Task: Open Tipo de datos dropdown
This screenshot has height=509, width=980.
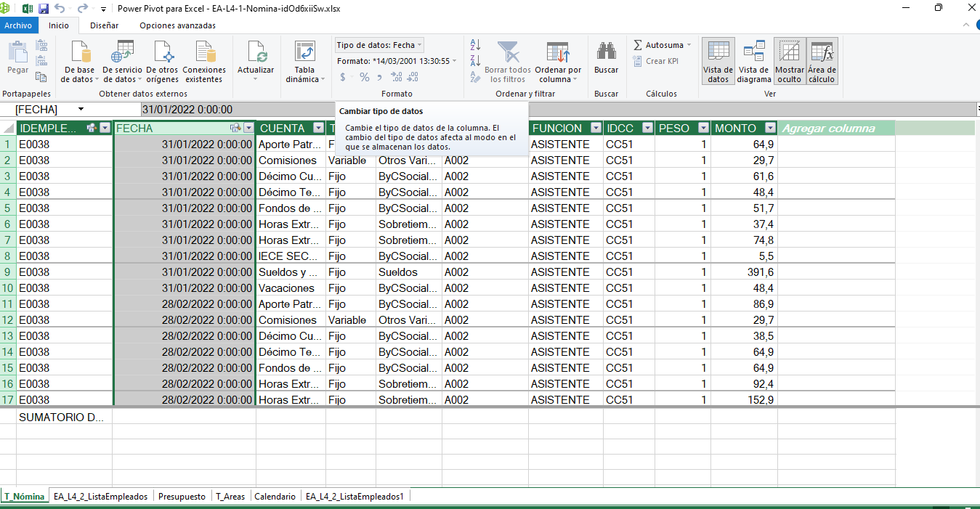Action: [379, 45]
